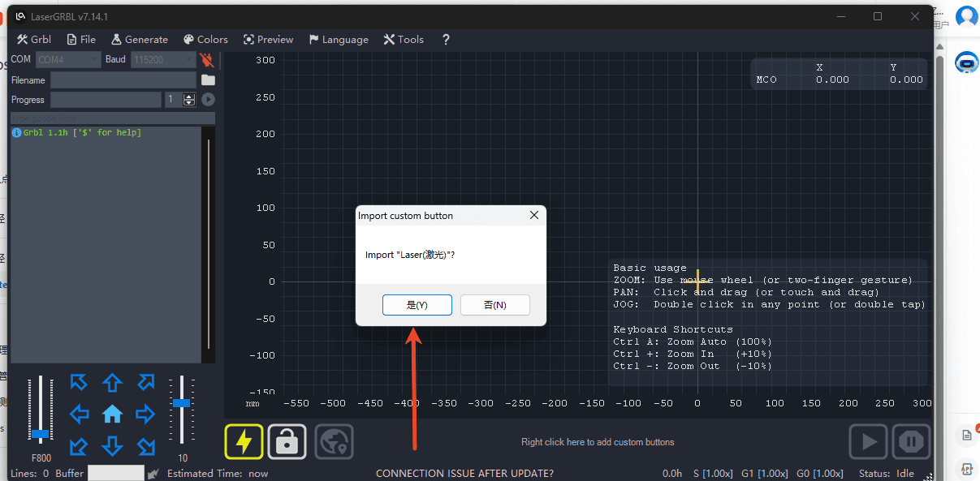Open file using the folder icon
The width and height of the screenshot is (980, 481).
click(209, 79)
